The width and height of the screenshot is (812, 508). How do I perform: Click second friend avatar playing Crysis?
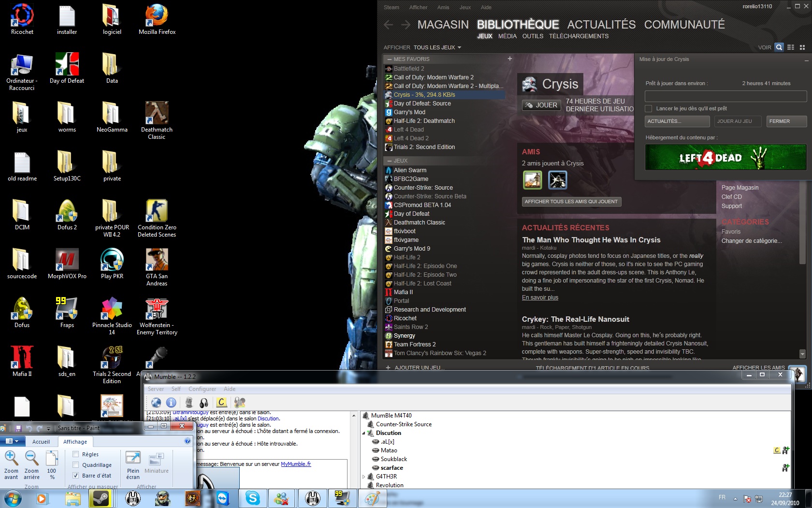[x=557, y=180]
